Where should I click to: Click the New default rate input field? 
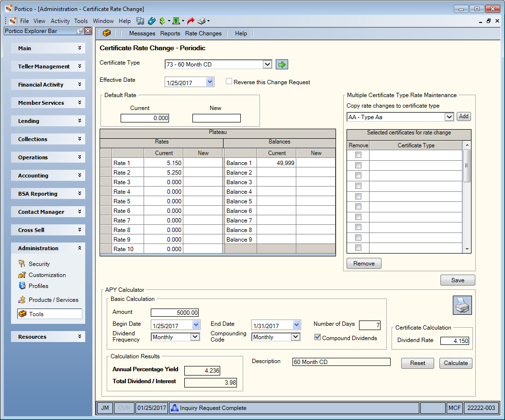coord(216,118)
